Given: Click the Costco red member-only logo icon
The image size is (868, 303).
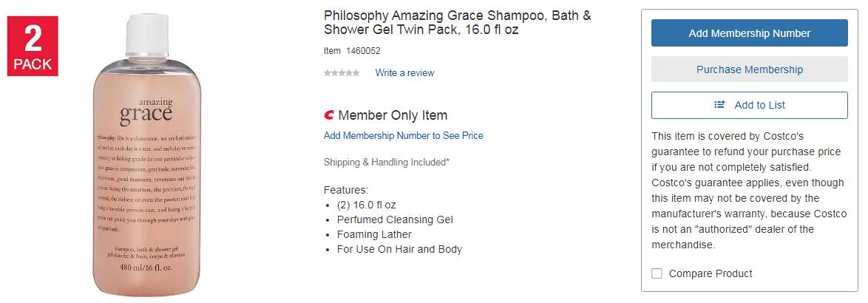Looking at the screenshot, I should coord(329,115).
